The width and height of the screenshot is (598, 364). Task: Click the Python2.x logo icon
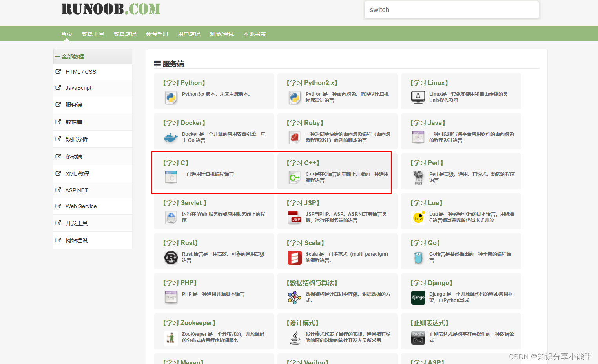pos(295,97)
